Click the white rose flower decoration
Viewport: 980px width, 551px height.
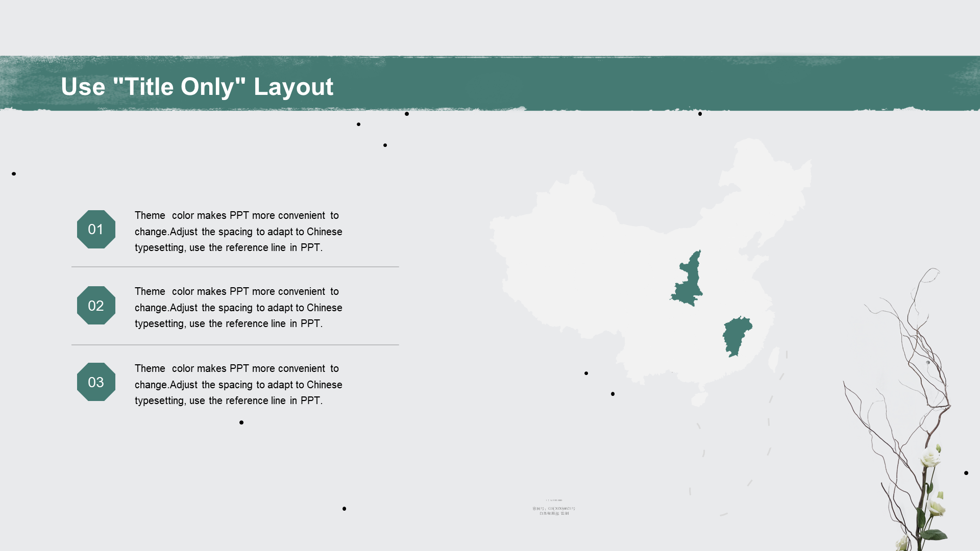(930, 458)
